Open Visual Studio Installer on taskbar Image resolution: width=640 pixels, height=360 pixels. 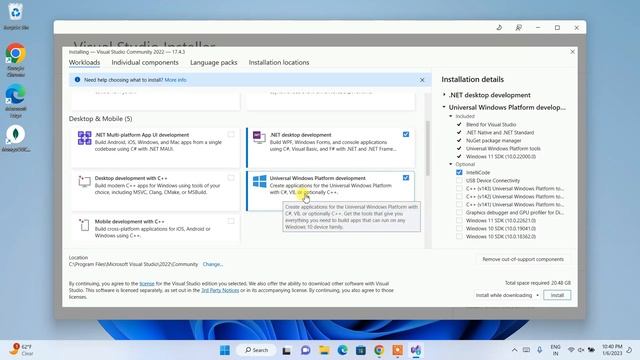point(416,350)
